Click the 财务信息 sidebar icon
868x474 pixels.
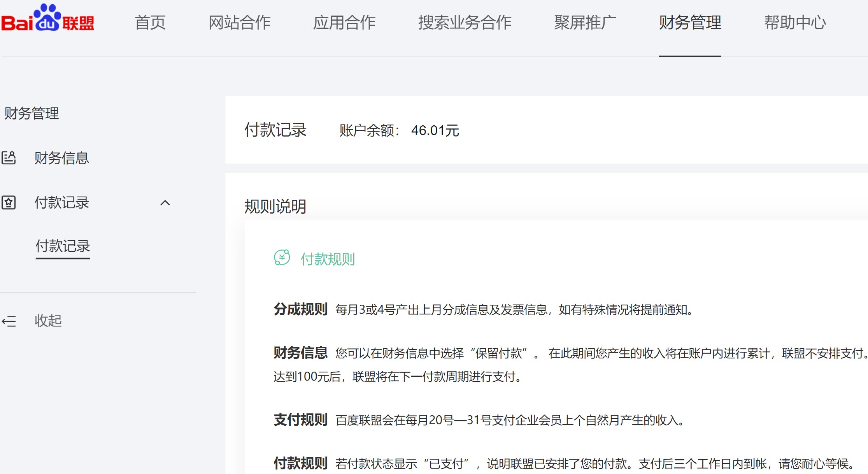(9, 158)
